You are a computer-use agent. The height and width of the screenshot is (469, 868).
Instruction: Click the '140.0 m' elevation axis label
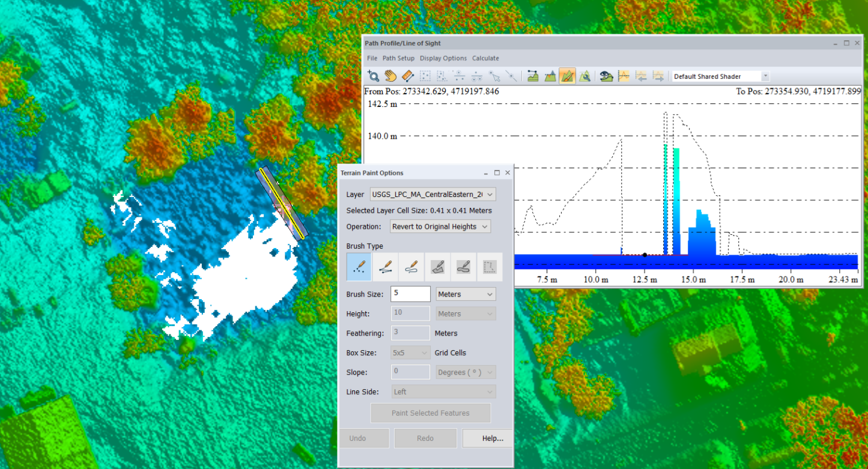[383, 136]
